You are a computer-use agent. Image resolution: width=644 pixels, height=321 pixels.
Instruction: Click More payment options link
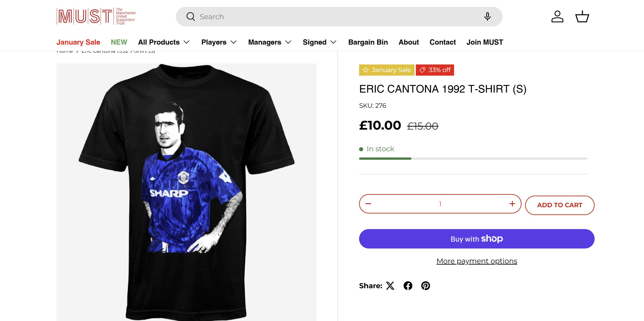pos(476,261)
